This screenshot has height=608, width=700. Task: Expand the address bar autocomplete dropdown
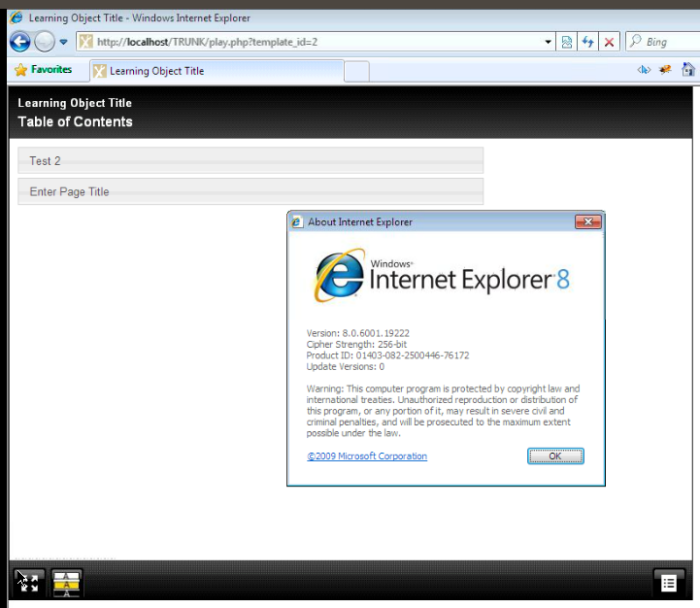(x=548, y=42)
